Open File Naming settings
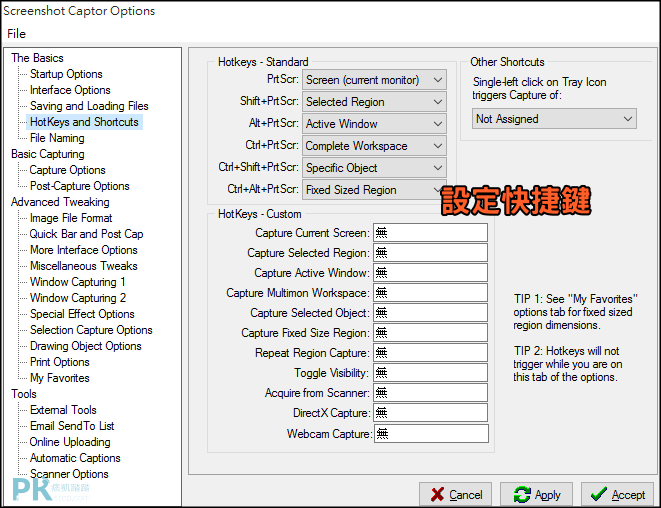This screenshot has width=661, height=508. (57, 138)
